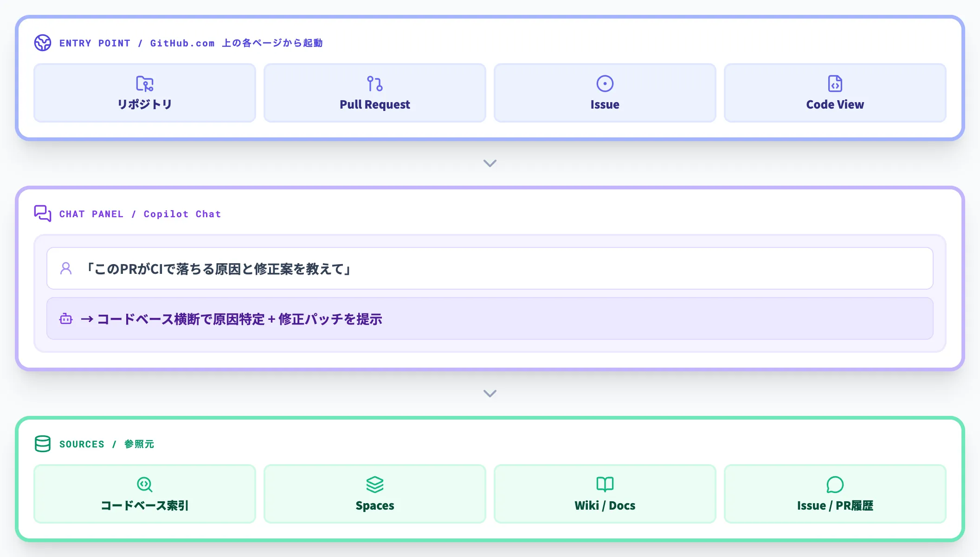Click the code search magnifier icon
Image resolution: width=980 pixels, height=557 pixels.
(145, 485)
